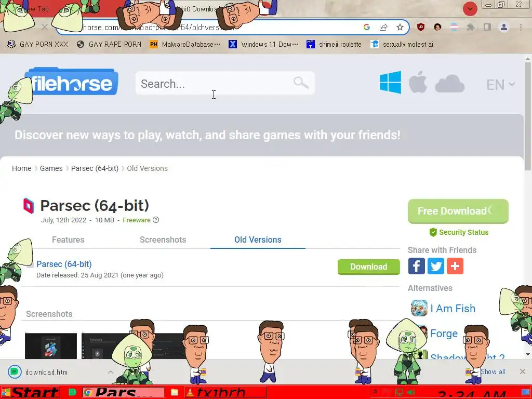Click the network monitor tray icon
This screenshot has width=532, height=399.
point(400,393)
